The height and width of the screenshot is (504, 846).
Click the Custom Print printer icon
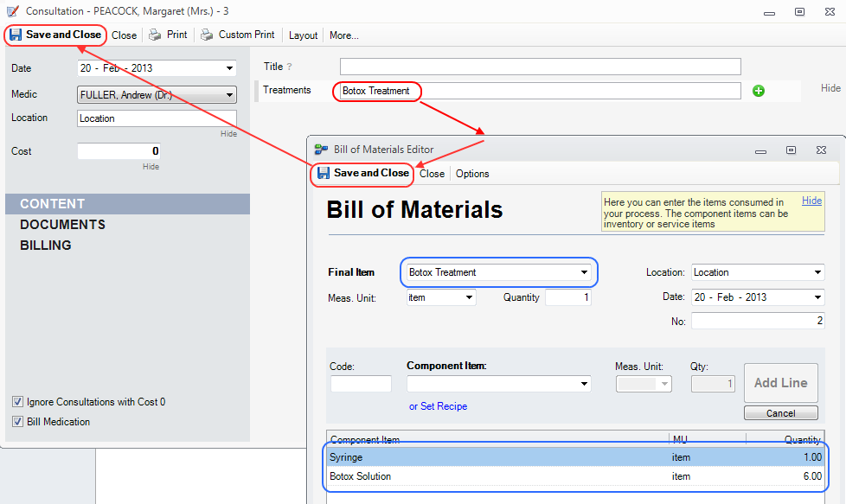[207, 35]
